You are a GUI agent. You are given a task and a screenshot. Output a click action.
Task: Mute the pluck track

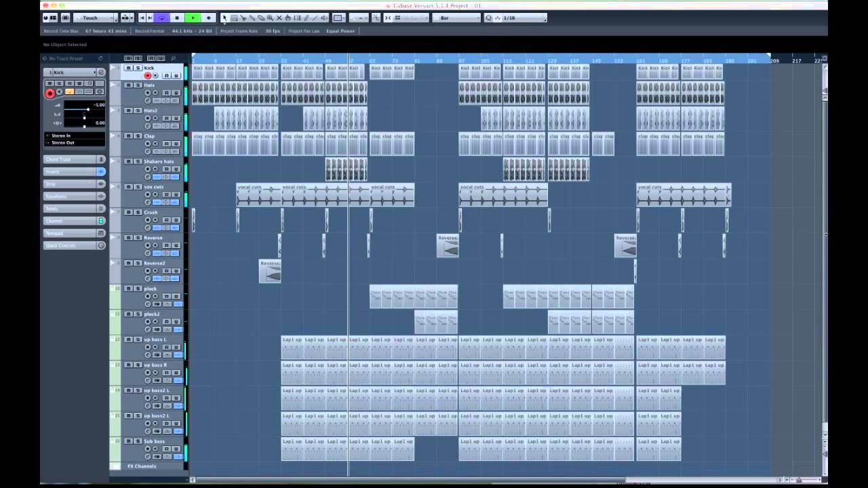[128, 288]
